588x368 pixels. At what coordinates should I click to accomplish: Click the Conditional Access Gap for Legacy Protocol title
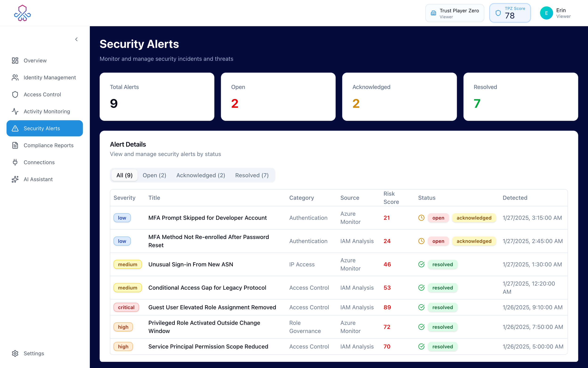point(207,288)
